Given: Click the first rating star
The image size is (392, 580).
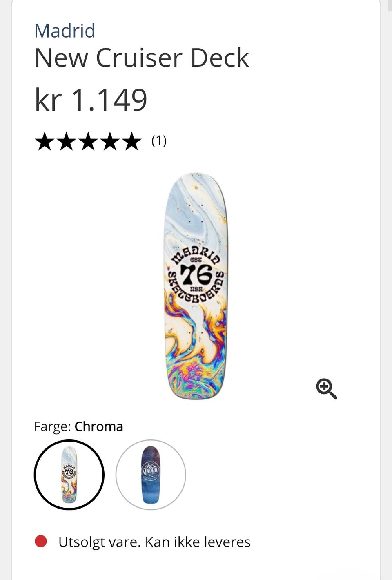Looking at the screenshot, I should point(45,141).
